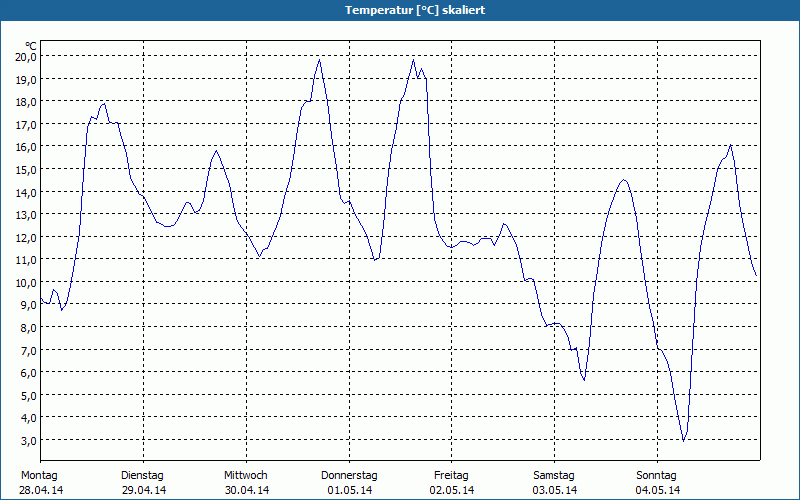Screen dimensions: 800x500
Task: Click the Montag day label
Action: coord(39,475)
